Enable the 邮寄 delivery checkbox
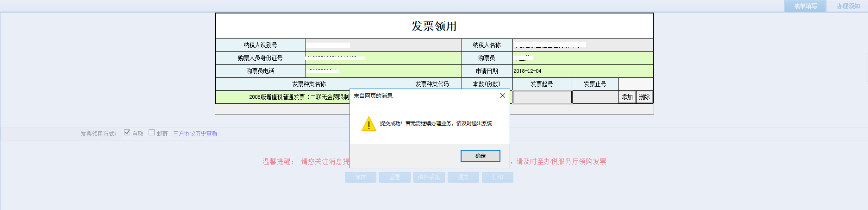The image size is (868, 210). click(x=151, y=133)
